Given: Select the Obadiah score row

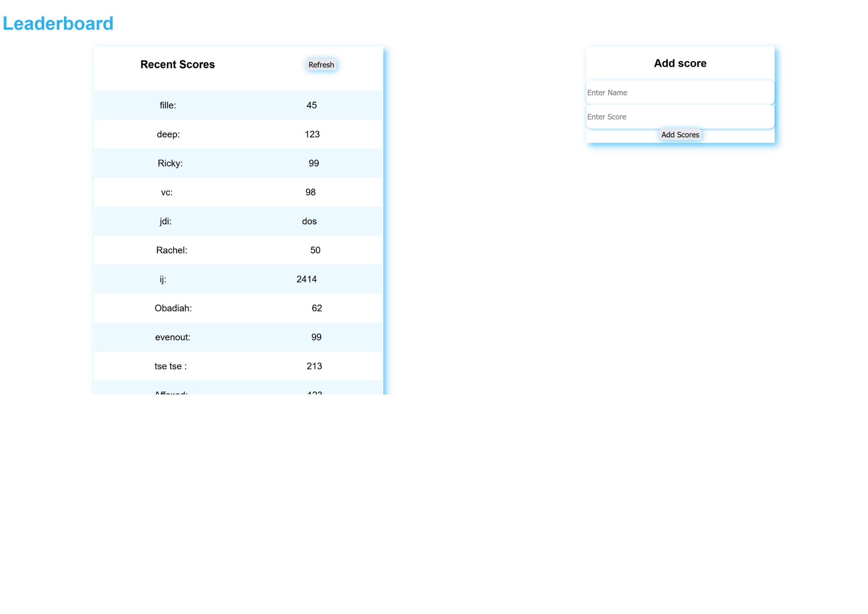Looking at the screenshot, I should pos(238,308).
